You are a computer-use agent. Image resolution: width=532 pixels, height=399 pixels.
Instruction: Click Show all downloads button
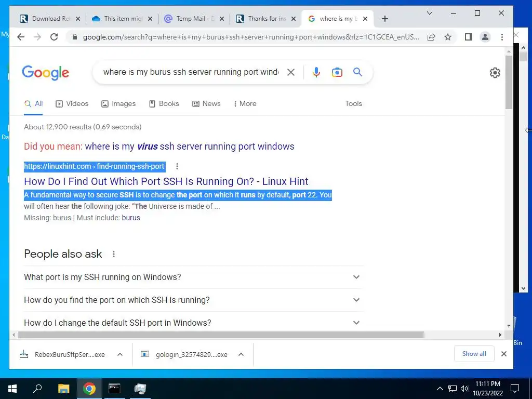474,354
